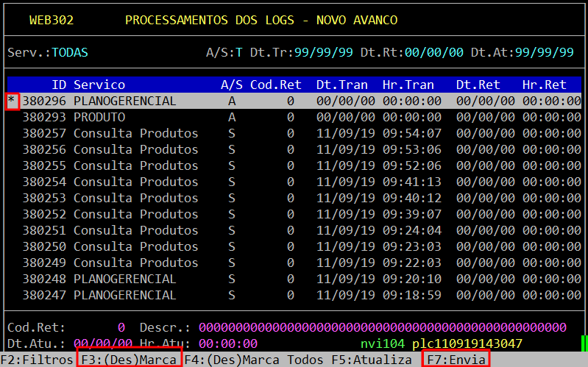The width and height of the screenshot is (588, 367).
Task: Click the Dt.At 99/99/99 filter field
Action: click(x=545, y=53)
